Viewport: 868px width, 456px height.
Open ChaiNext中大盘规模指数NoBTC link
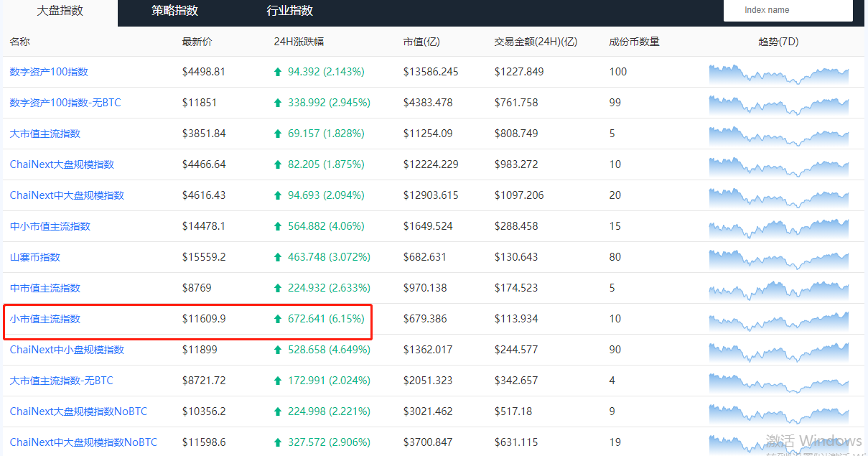(x=83, y=442)
